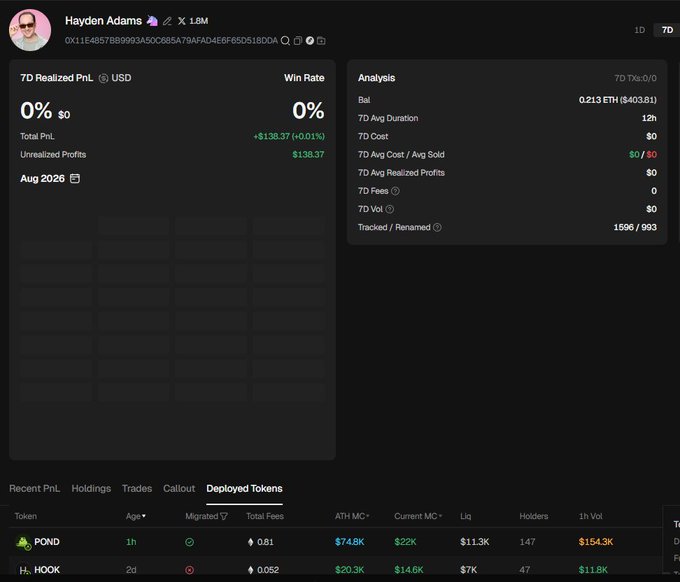Click the POND liquidity value $11.3K
The width and height of the screenshot is (680, 582).
(474, 542)
